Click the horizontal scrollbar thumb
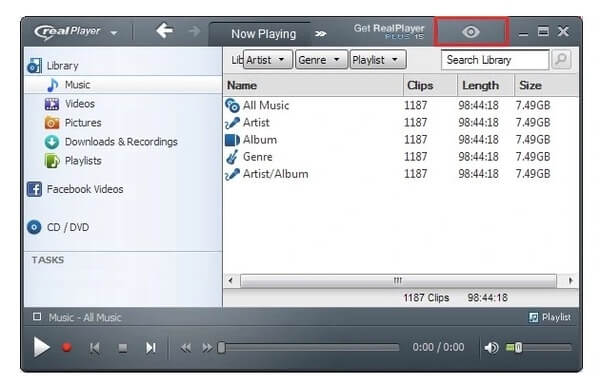This screenshot has height=384, width=600. [x=398, y=280]
